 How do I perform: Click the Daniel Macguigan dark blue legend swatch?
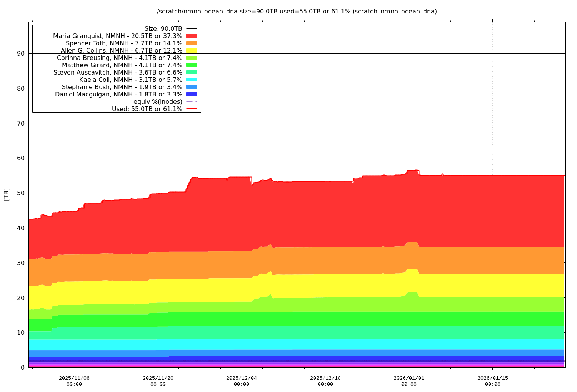coord(192,94)
